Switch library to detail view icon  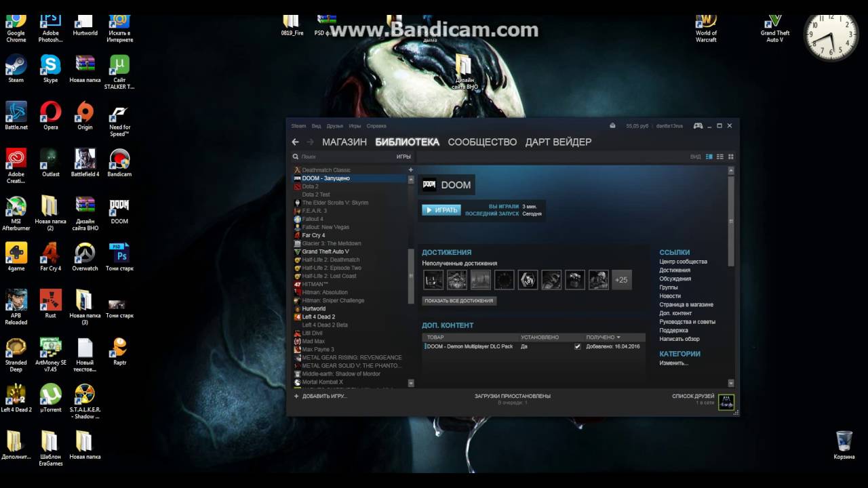coord(709,157)
